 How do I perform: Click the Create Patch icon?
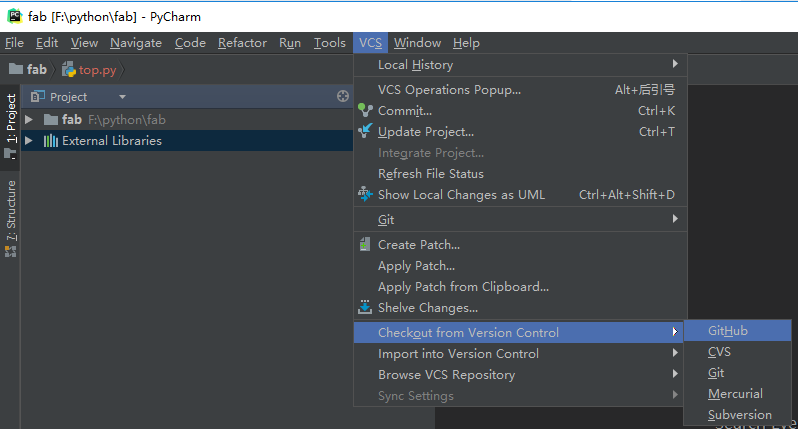pyautogui.click(x=365, y=244)
